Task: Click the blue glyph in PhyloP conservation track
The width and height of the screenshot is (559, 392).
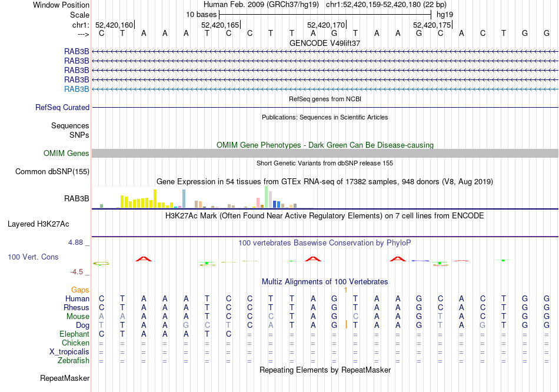Action: (x=420, y=261)
